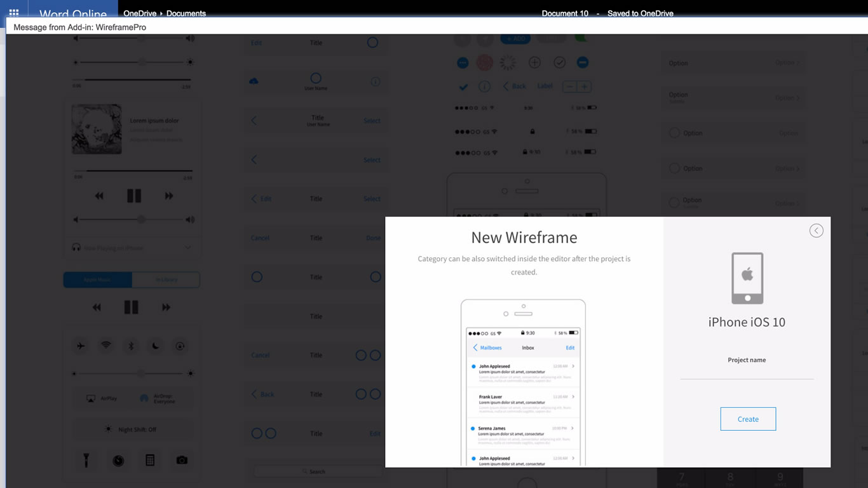Toggle Do Not Disturb moon icon

[x=156, y=346]
